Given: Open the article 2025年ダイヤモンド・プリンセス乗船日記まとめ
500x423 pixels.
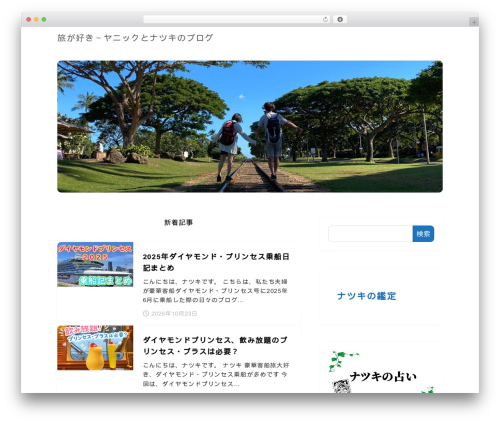Looking at the screenshot, I should coord(216,262).
